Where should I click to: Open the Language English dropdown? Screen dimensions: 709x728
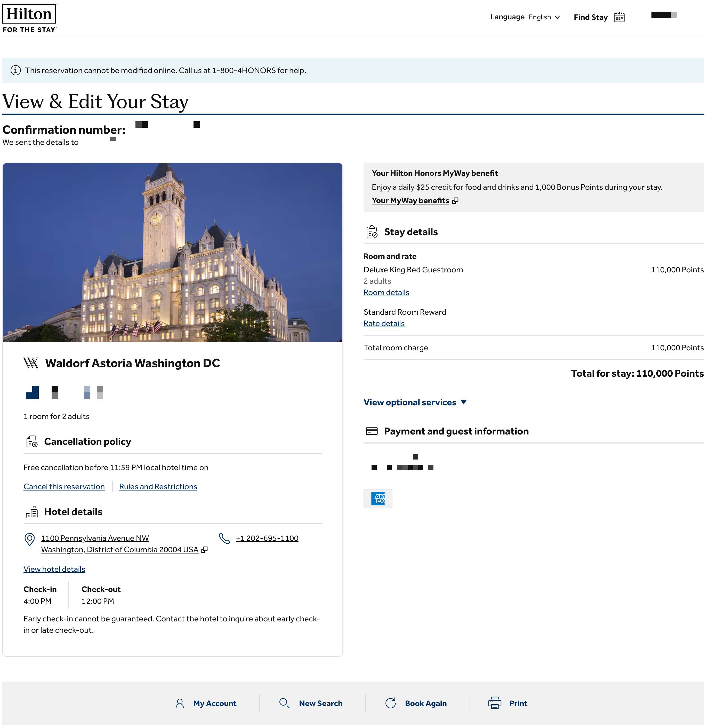click(x=544, y=17)
